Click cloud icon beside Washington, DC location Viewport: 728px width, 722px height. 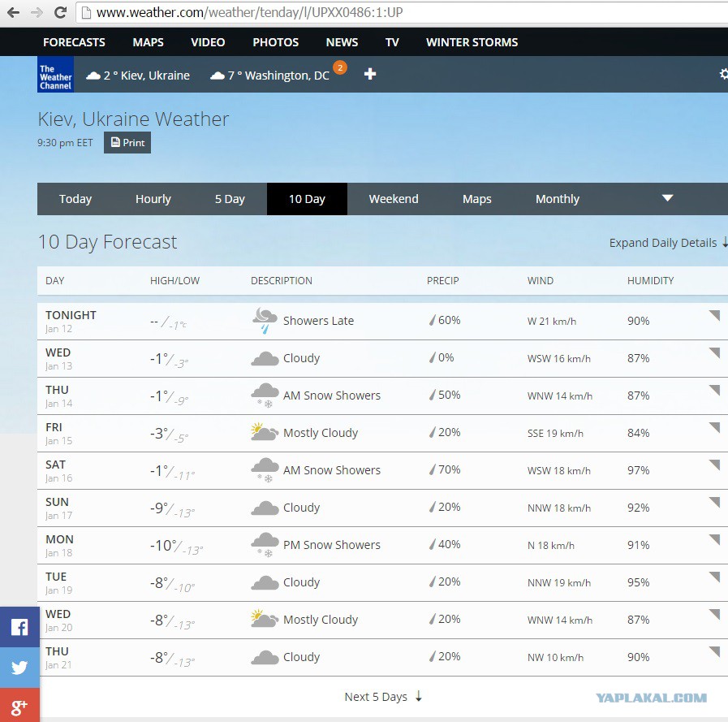218,76
